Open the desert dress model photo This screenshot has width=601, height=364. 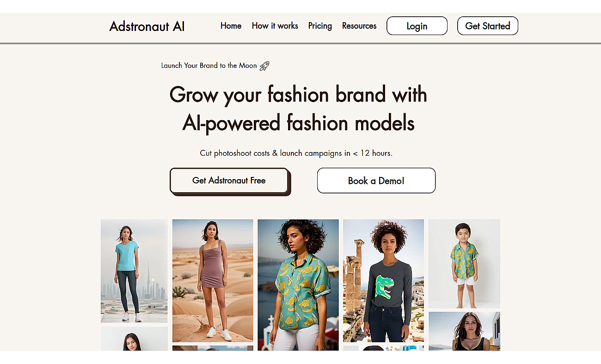coord(213,280)
